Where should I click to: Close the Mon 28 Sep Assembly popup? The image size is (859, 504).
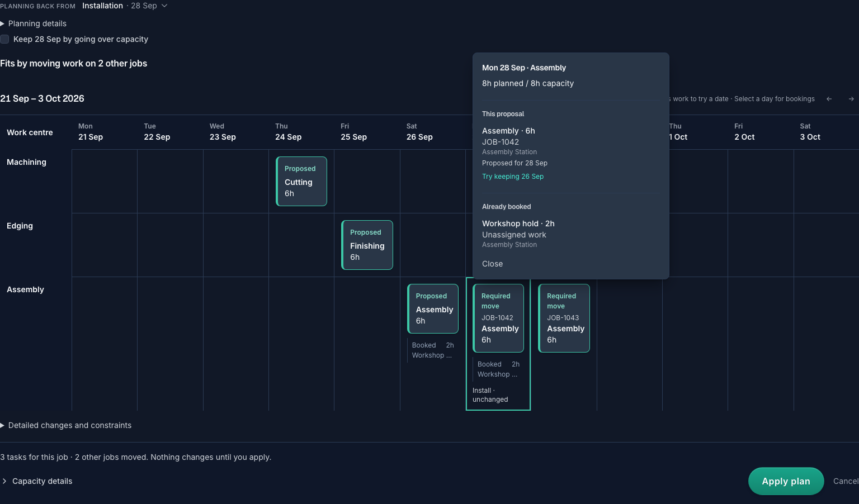click(x=492, y=264)
